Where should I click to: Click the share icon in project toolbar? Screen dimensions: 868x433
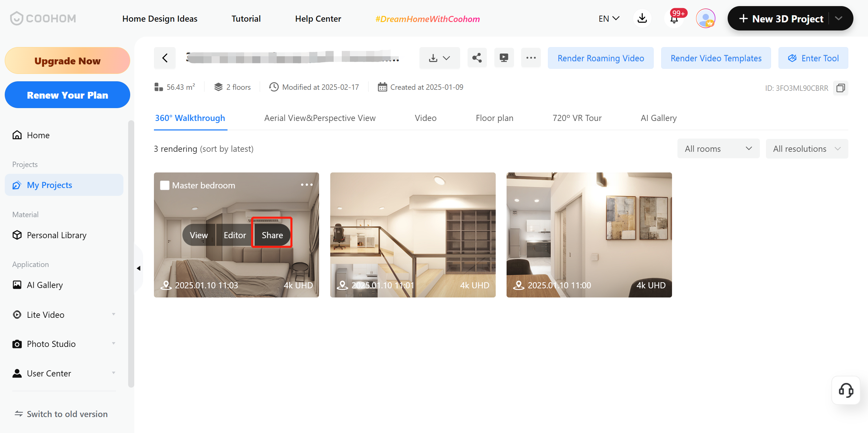click(x=477, y=58)
